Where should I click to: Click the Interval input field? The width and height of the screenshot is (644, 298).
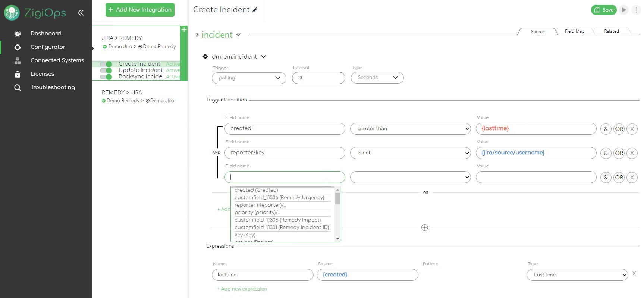(318, 78)
